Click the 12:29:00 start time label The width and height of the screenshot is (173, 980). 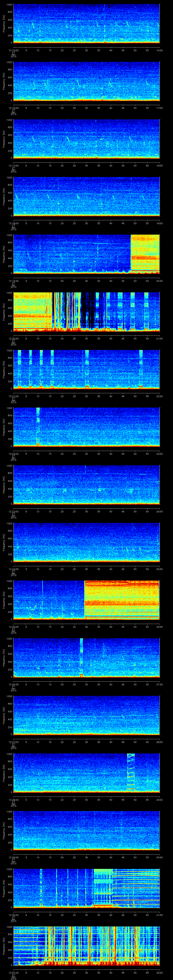click(x=13, y=857)
